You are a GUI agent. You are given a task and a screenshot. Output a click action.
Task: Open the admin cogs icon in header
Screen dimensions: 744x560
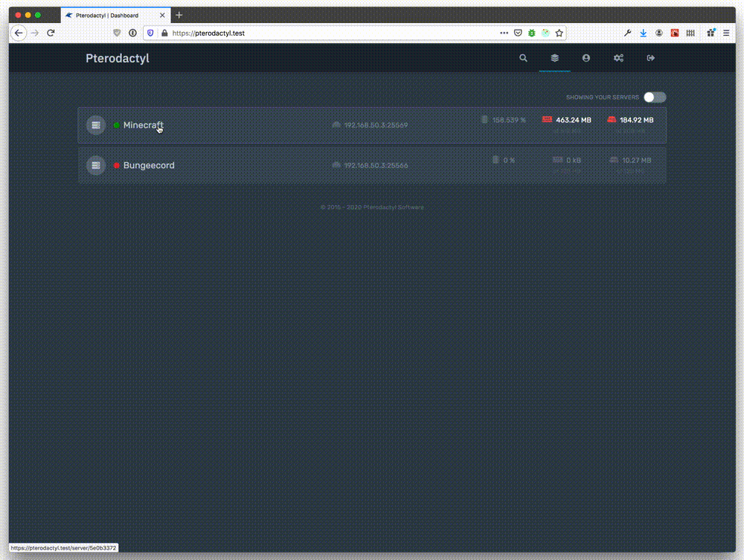pyautogui.click(x=618, y=58)
